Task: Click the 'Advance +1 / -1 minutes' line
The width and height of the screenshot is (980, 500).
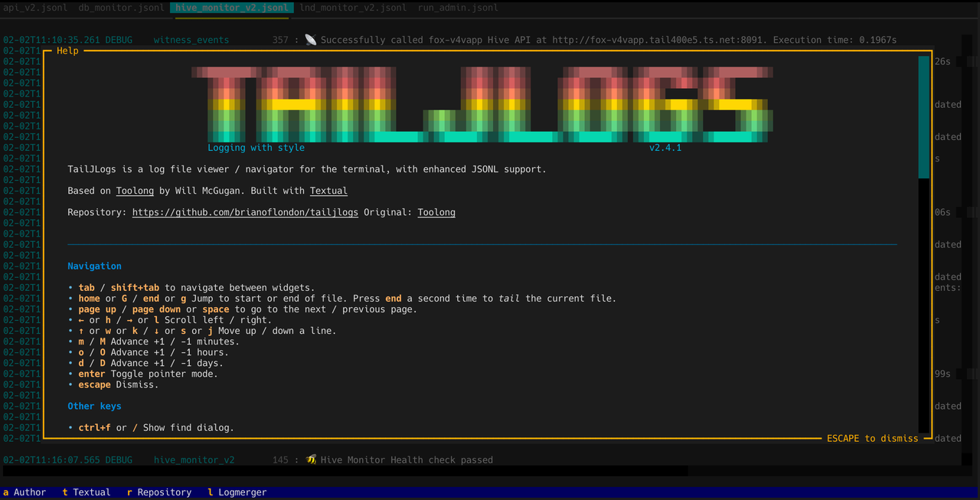Action: point(153,342)
